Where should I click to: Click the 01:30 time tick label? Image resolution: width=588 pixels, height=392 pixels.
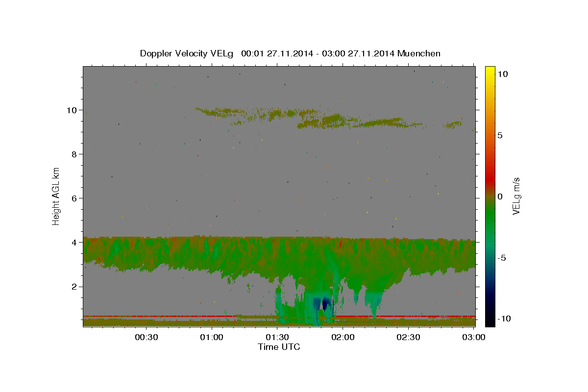pyautogui.click(x=277, y=337)
